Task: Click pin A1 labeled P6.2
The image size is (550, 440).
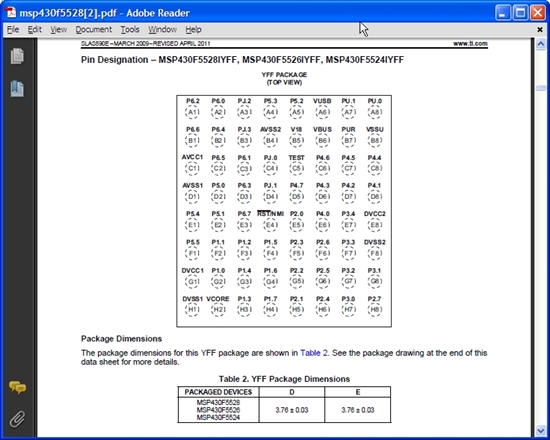Action: point(193,112)
